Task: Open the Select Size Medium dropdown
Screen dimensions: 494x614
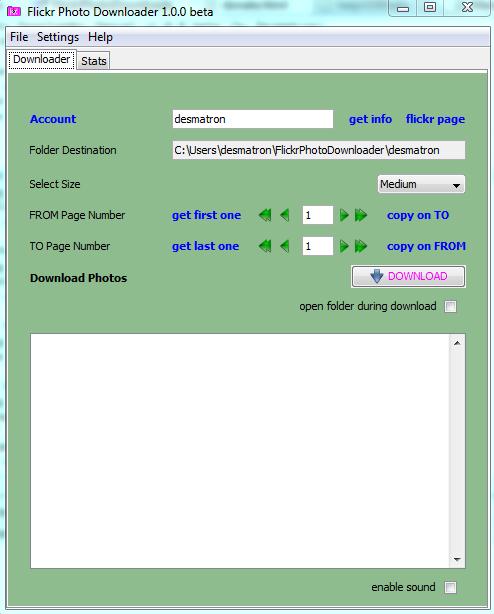Action: click(421, 184)
